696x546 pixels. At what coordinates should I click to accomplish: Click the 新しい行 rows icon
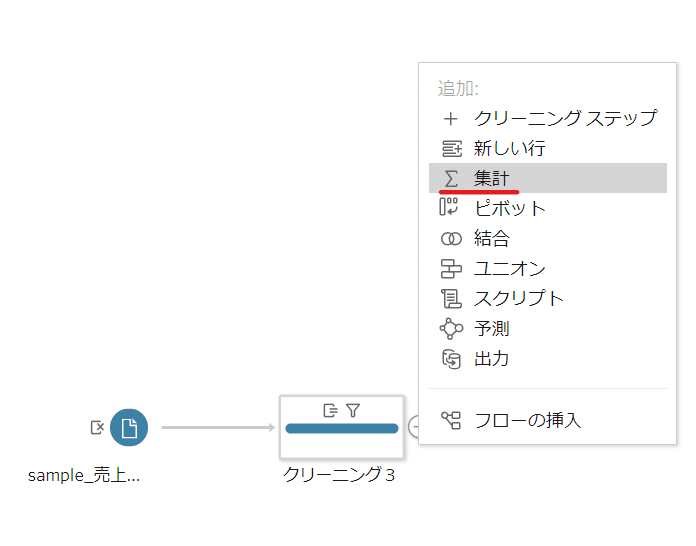tap(451, 148)
